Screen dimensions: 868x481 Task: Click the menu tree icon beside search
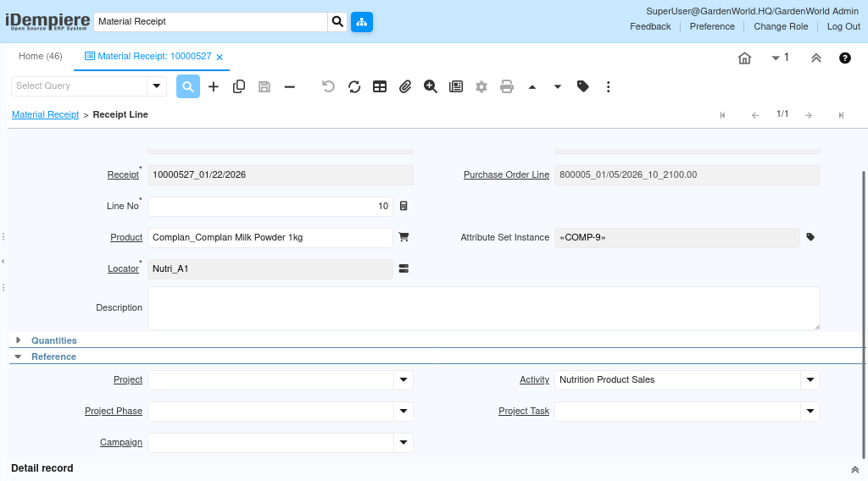pos(362,21)
